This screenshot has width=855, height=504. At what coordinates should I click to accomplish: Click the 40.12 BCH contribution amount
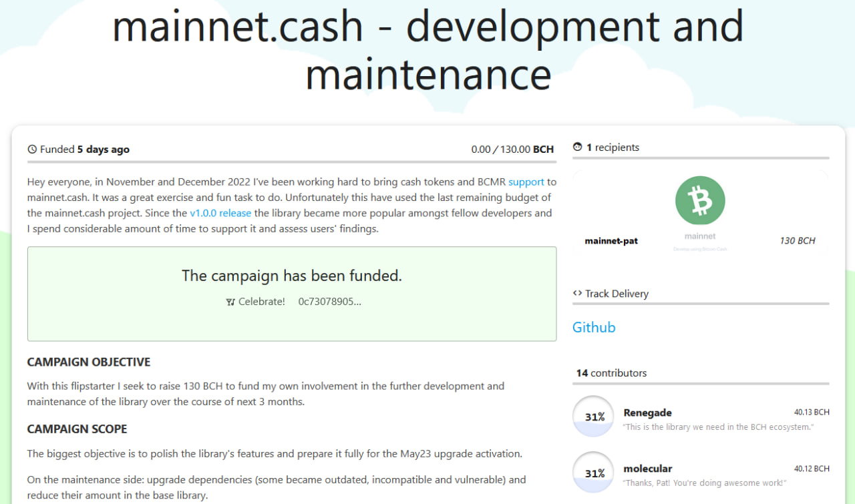812,469
